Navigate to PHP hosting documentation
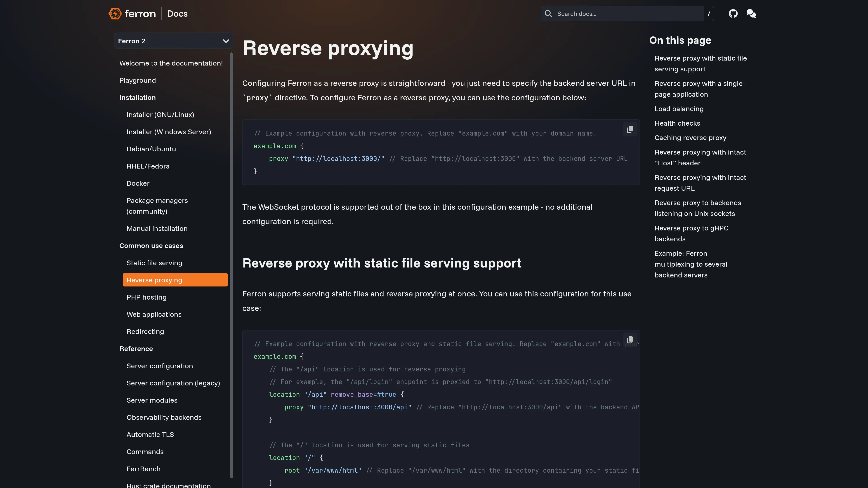The image size is (868, 488). [146, 297]
